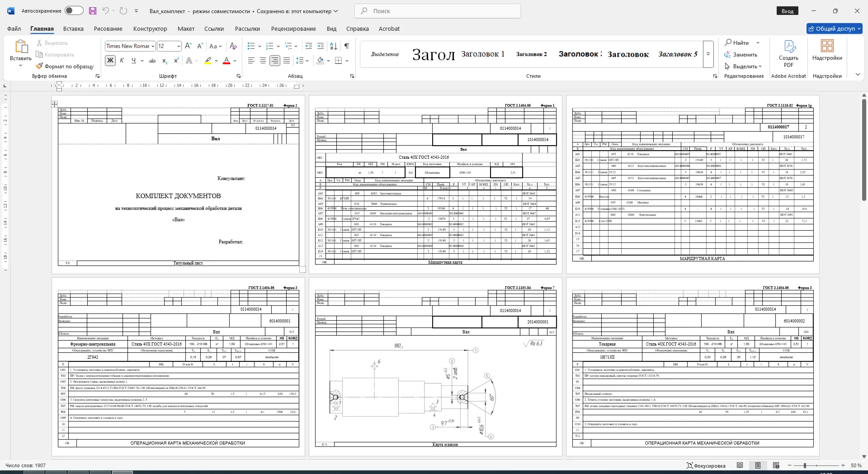Toggle subscript formatting
The image size is (868, 474).
(165, 61)
